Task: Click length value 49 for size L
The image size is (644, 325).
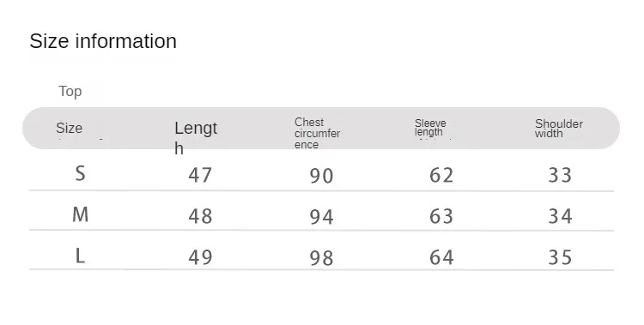Action: 200,257
